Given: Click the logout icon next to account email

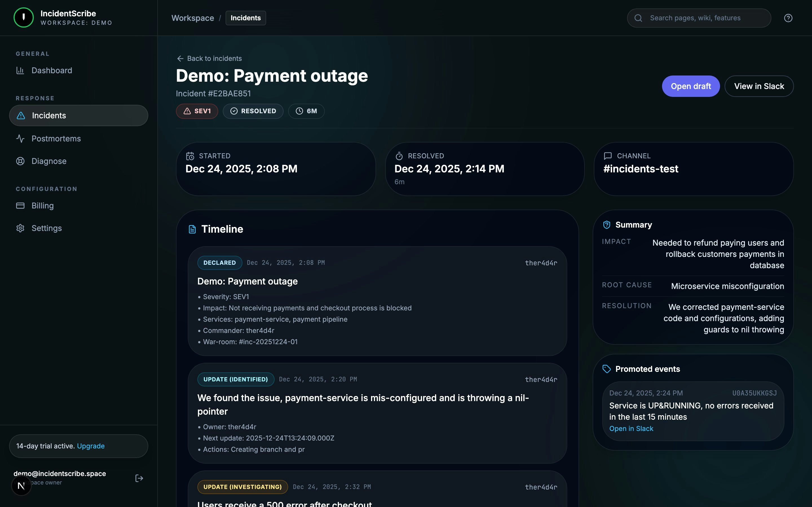Looking at the screenshot, I should [139, 478].
